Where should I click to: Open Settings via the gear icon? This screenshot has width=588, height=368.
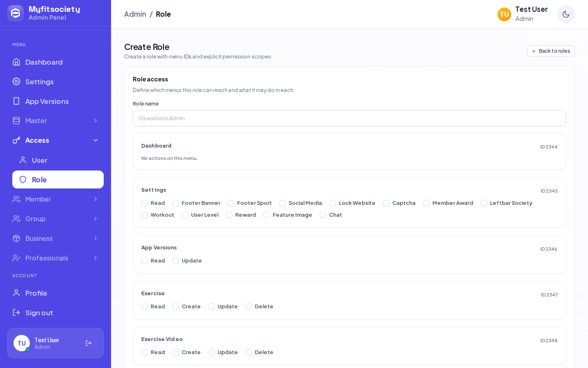16,81
